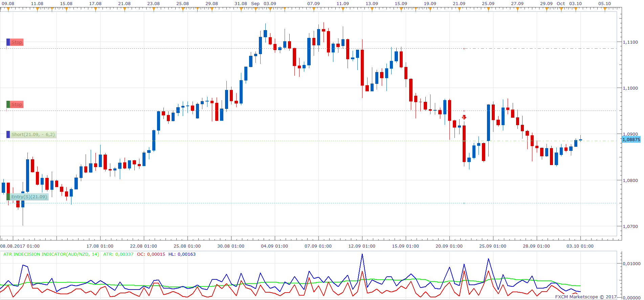Click the Sep month label on top timeline
The image size is (644, 300).
(x=256, y=4)
